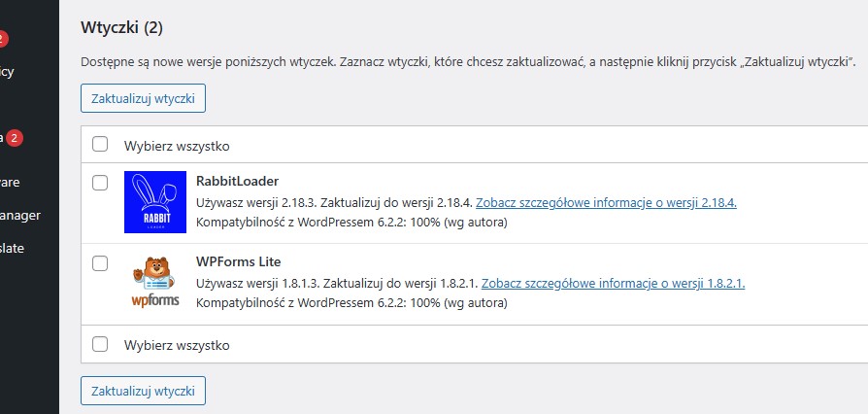
Task: Open the sidebar item ending in "anager"
Action: [19, 215]
